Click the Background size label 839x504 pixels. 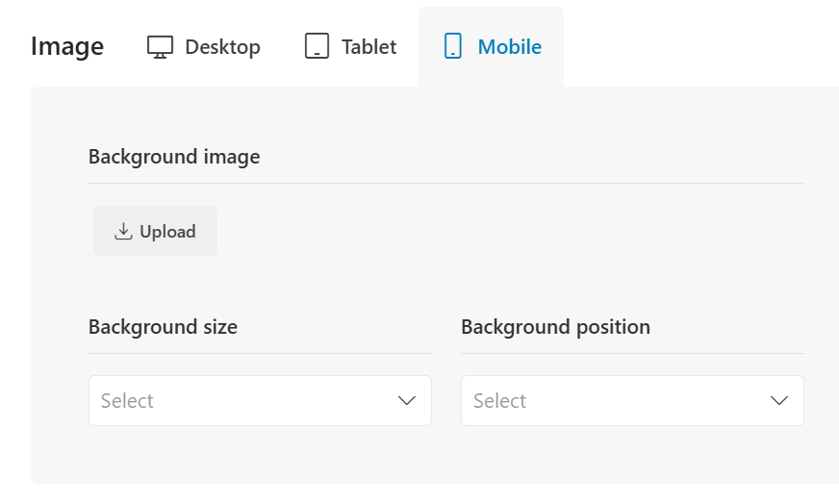(163, 327)
